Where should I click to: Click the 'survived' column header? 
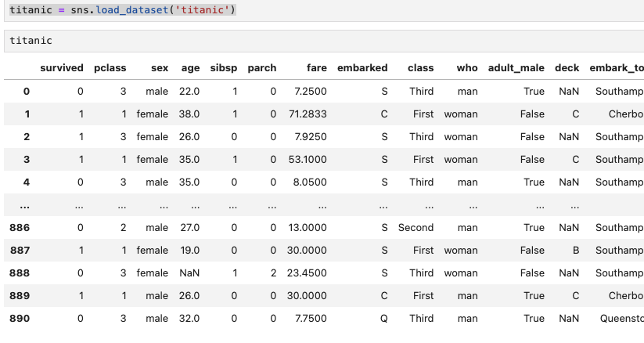tap(62, 68)
